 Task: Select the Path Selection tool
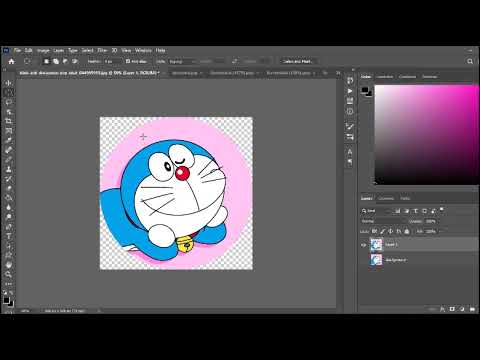9,246
